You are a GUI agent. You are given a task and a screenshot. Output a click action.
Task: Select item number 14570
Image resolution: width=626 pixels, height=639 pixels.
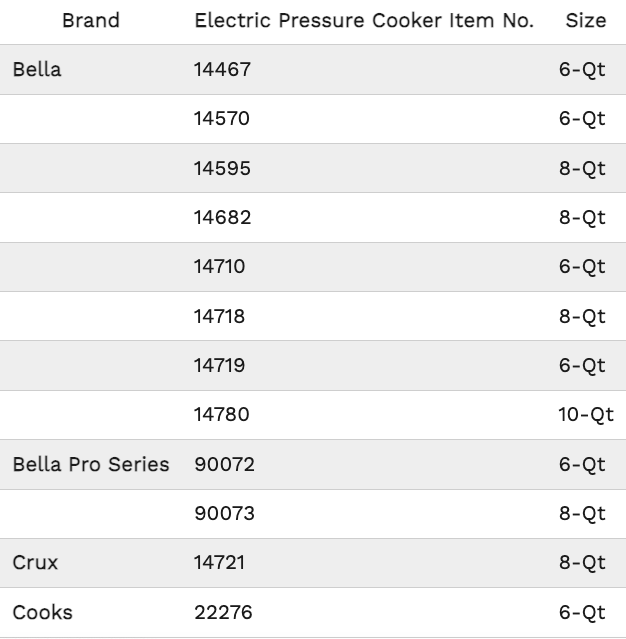(222, 119)
